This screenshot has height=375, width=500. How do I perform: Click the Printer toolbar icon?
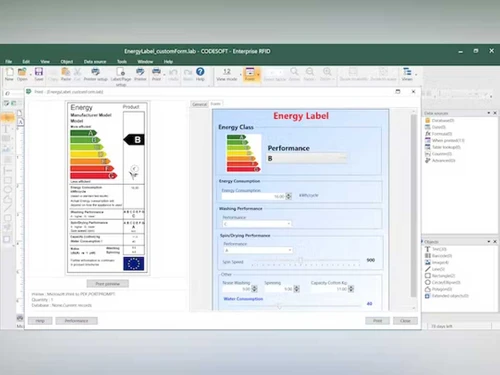pyautogui.click(x=140, y=74)
